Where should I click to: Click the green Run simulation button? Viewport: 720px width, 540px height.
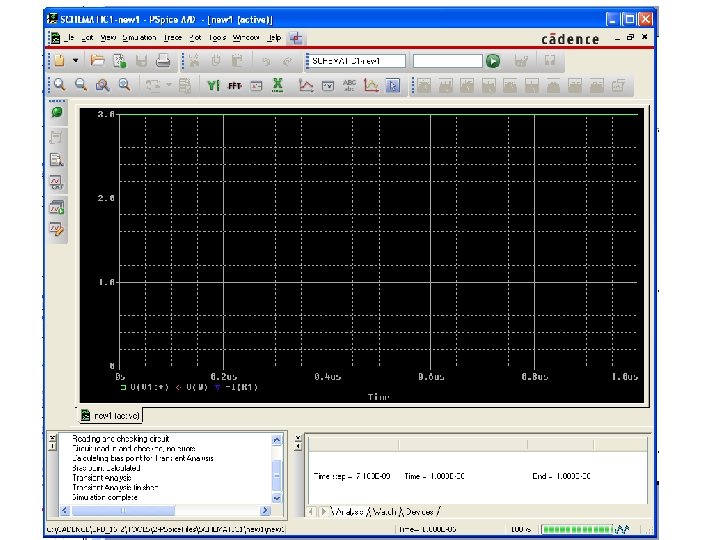pos(493,61)
